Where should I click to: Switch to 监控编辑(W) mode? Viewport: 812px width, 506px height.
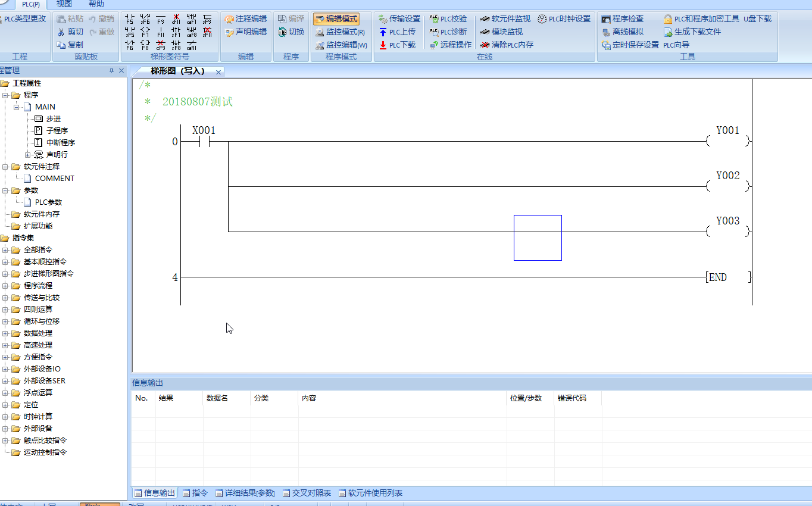pos(341,45)
